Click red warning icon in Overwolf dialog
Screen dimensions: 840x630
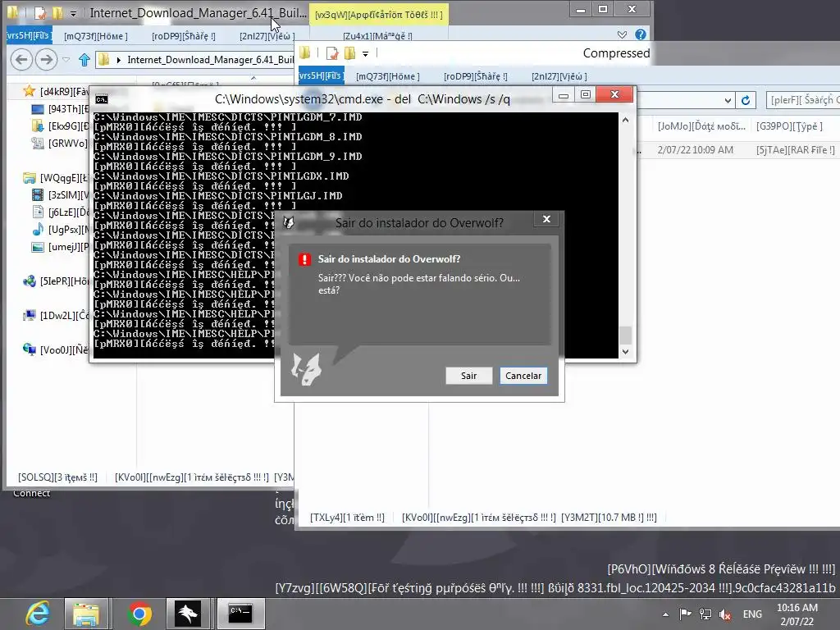point(304,259)
